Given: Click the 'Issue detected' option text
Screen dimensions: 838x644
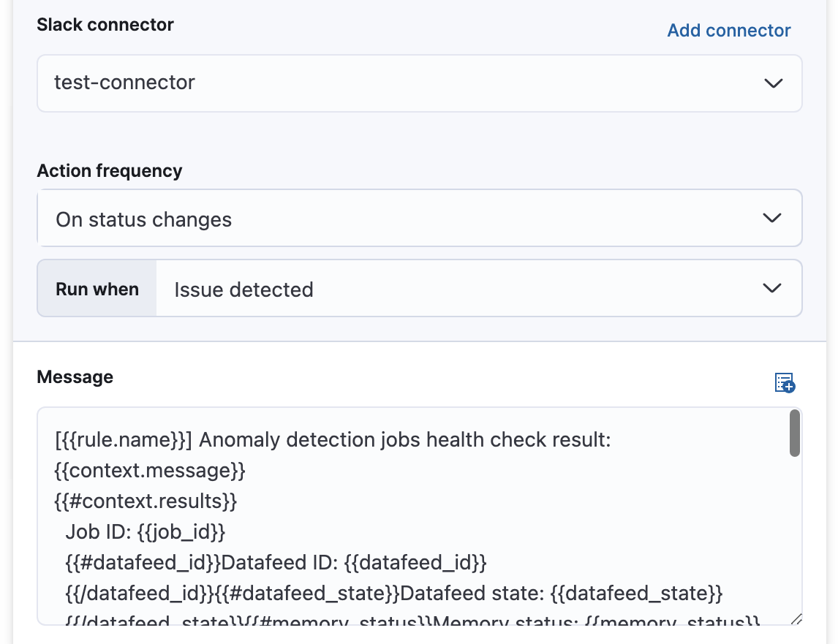Looking at the screenshot, I should 243,289.
